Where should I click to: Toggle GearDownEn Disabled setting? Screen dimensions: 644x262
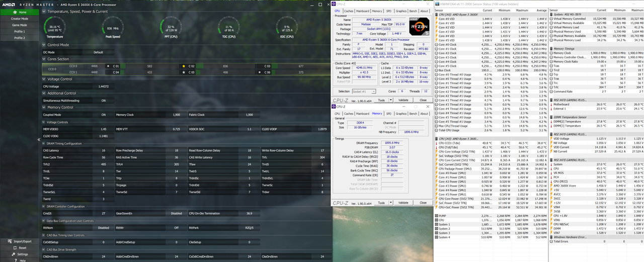(176, 213)
